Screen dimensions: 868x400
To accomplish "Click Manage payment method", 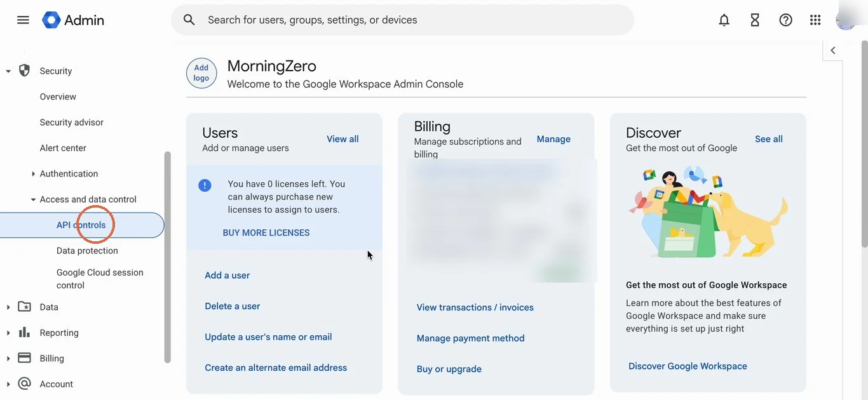I will pos(470,338).
